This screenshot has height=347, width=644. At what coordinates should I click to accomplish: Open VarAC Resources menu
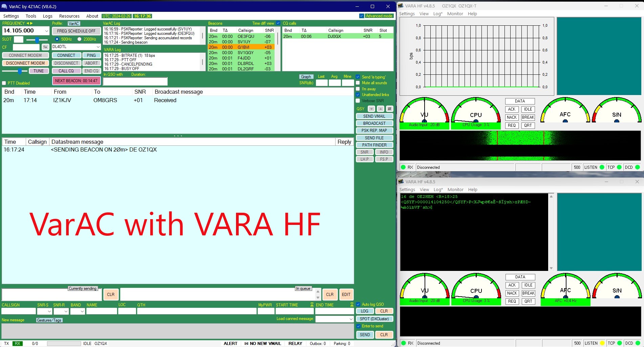point(69,16)
